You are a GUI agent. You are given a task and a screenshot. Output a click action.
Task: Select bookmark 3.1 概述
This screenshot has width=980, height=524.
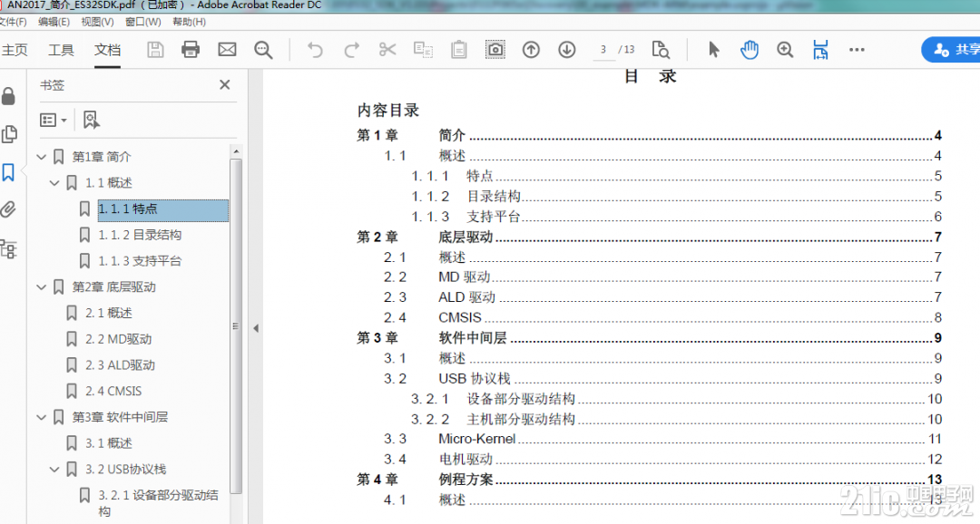(108, 443)
